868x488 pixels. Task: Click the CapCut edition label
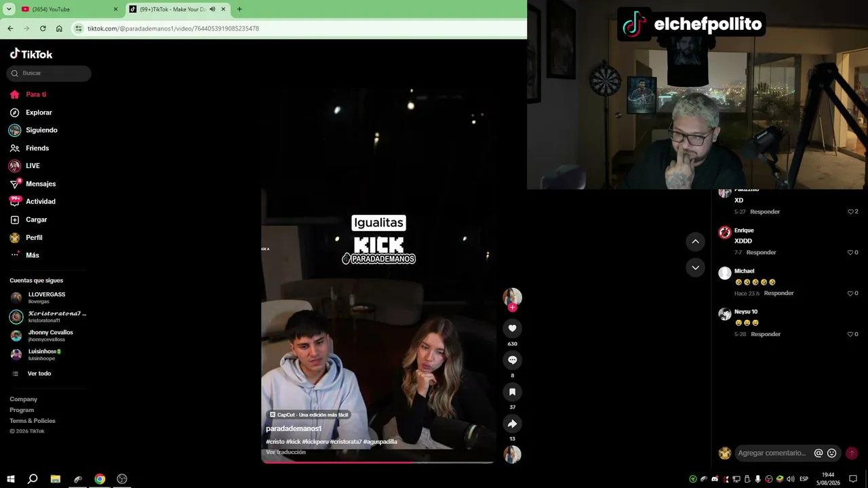point(309,415)
